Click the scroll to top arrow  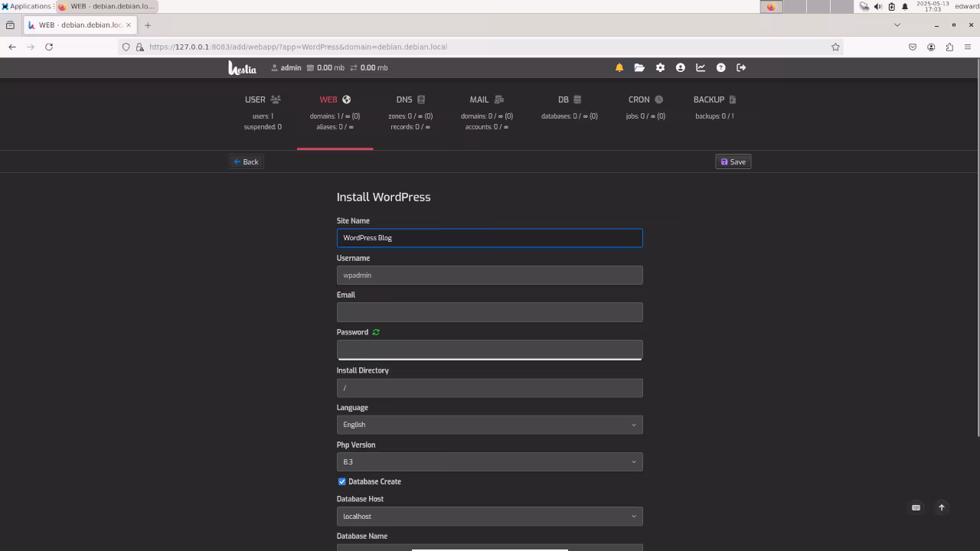942,507
